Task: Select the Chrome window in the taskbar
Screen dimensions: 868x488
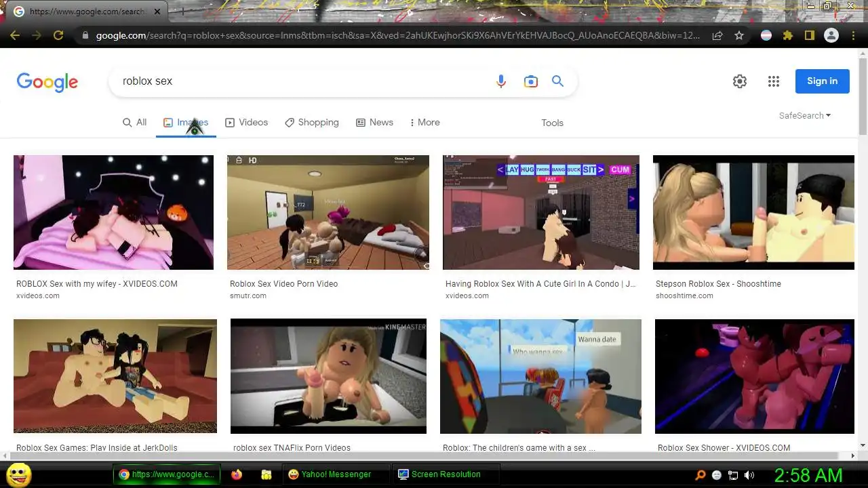Action: [167, 474]
